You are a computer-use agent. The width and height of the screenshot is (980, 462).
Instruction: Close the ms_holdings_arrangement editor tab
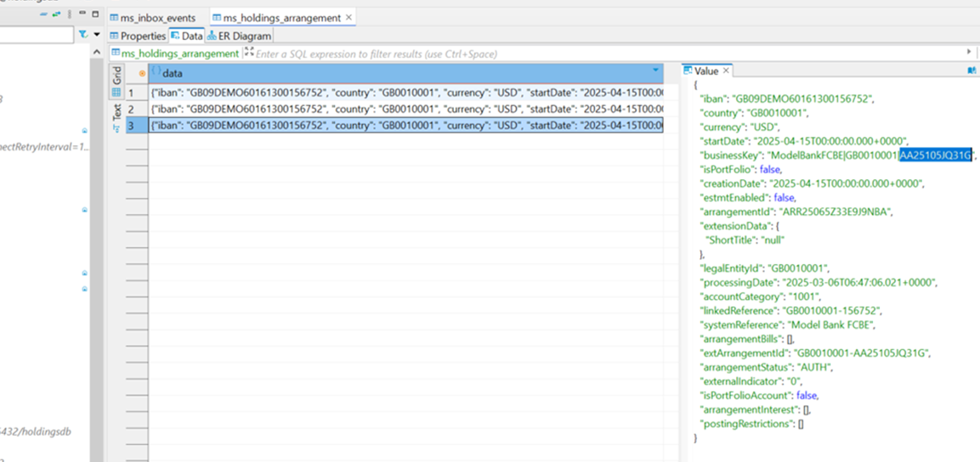[349, 17]
